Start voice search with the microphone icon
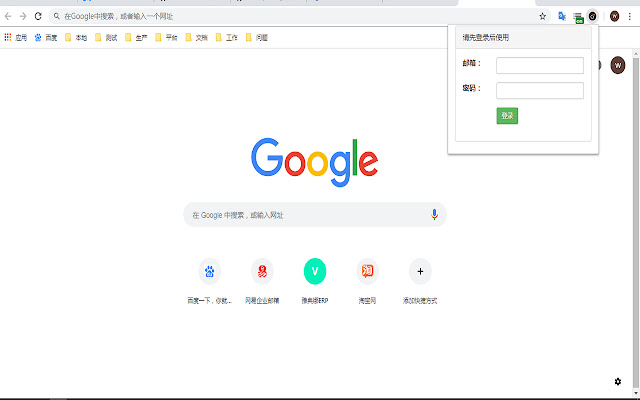 click(434, 214)
